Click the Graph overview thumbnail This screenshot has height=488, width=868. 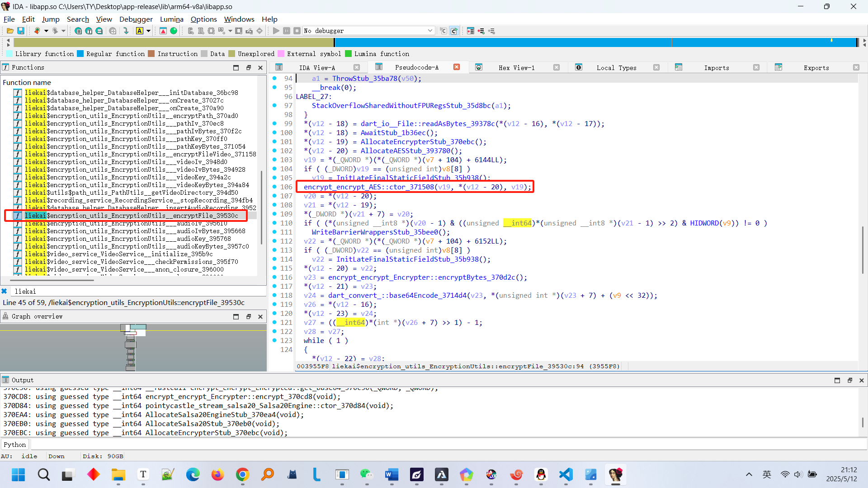[133, 347]
